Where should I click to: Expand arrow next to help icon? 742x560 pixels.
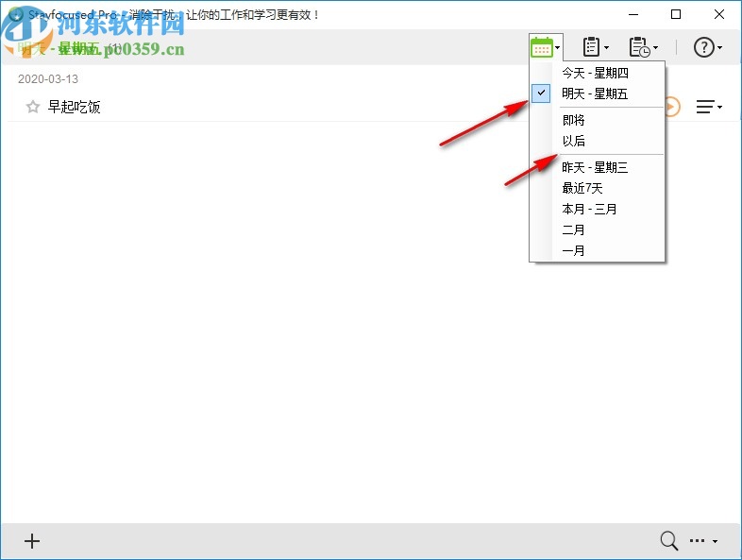[x=719, y=48]
